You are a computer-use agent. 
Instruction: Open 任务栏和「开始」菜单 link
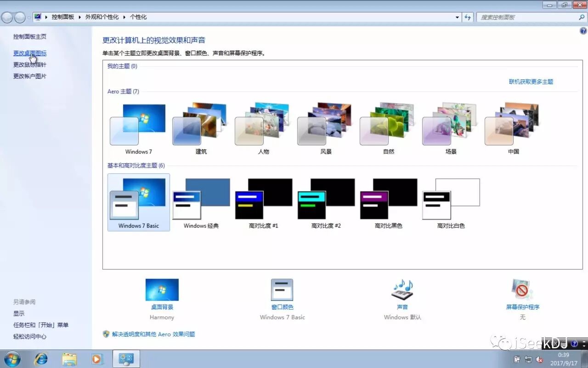point(41,325)
